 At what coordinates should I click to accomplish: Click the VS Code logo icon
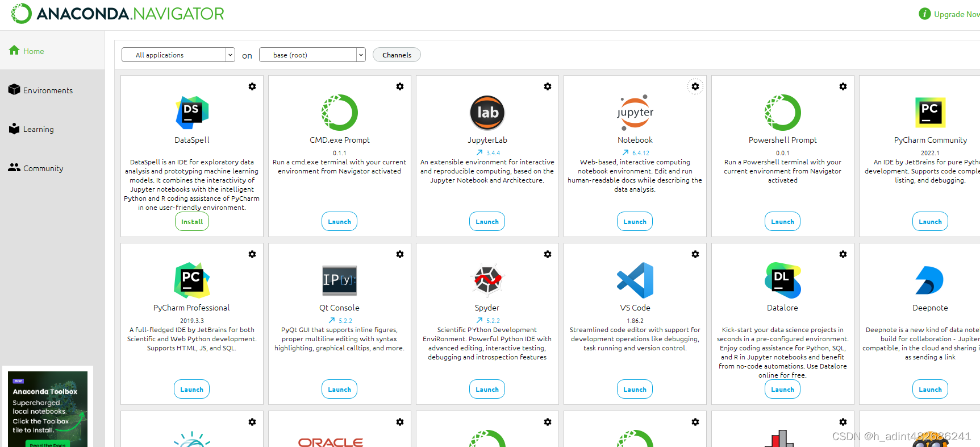click(x=635, y=280)
